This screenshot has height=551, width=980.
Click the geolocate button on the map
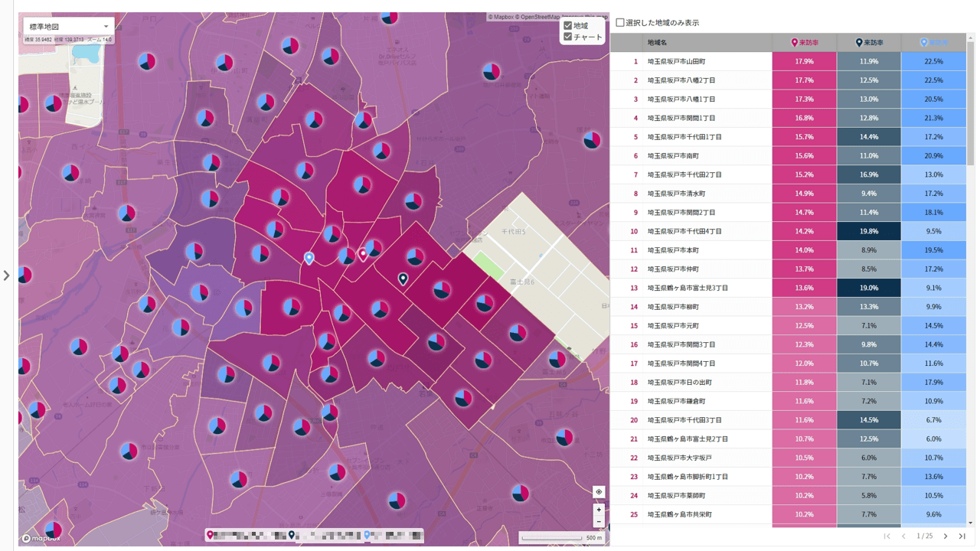[599, 492]
